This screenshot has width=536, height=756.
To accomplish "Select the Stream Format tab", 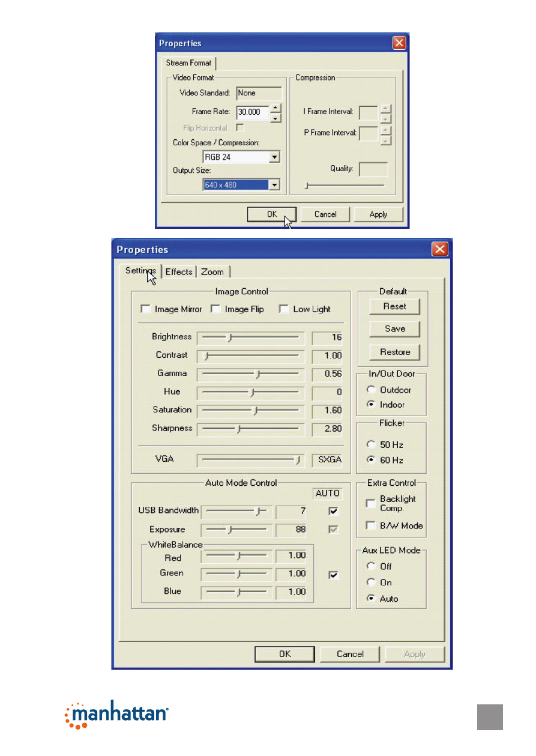I will (x=188, y=62).
